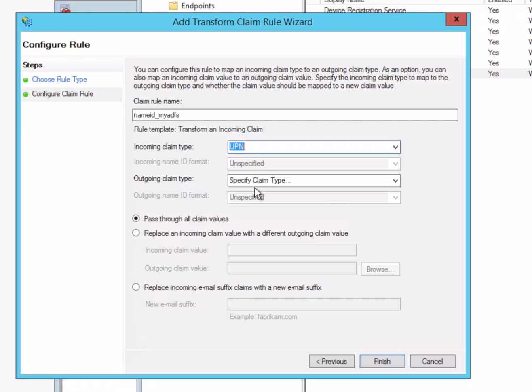Click the Browse button for outgoing claim value
The height and width of the screenshot is (392, 532).
coord(380,269)
